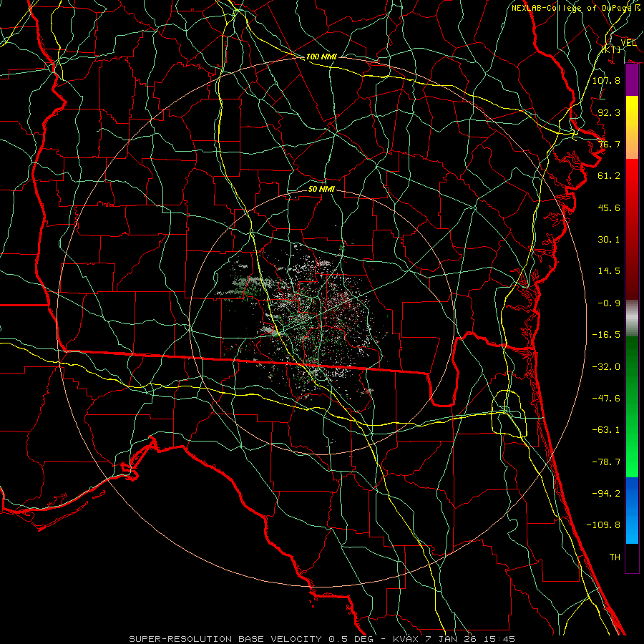Click the TH legend label

tap(615, 557)
